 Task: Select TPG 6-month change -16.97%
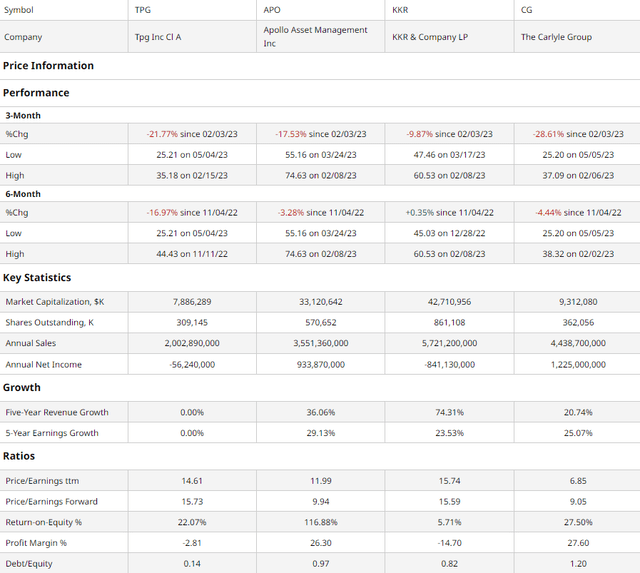point(162,213)
